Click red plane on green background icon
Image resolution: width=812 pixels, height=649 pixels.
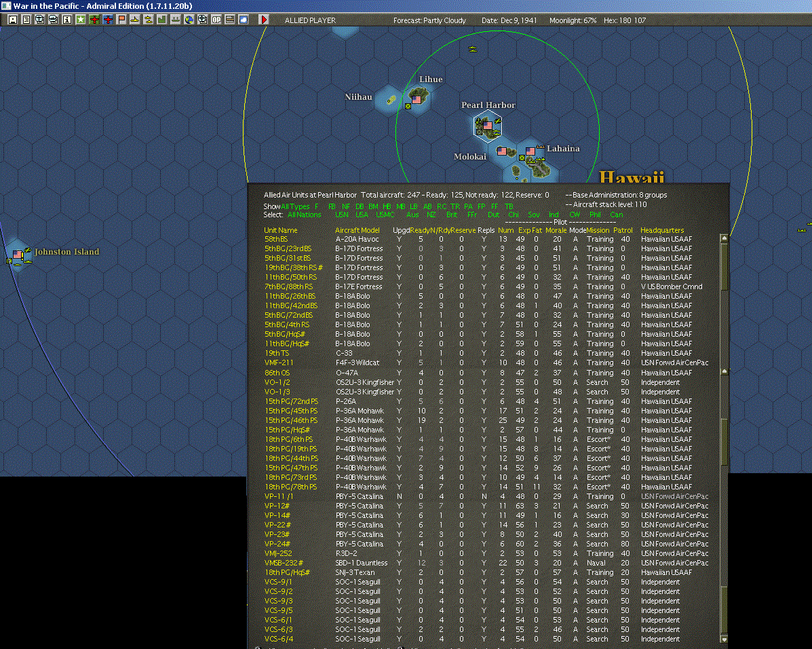click(x=94, y=20)
